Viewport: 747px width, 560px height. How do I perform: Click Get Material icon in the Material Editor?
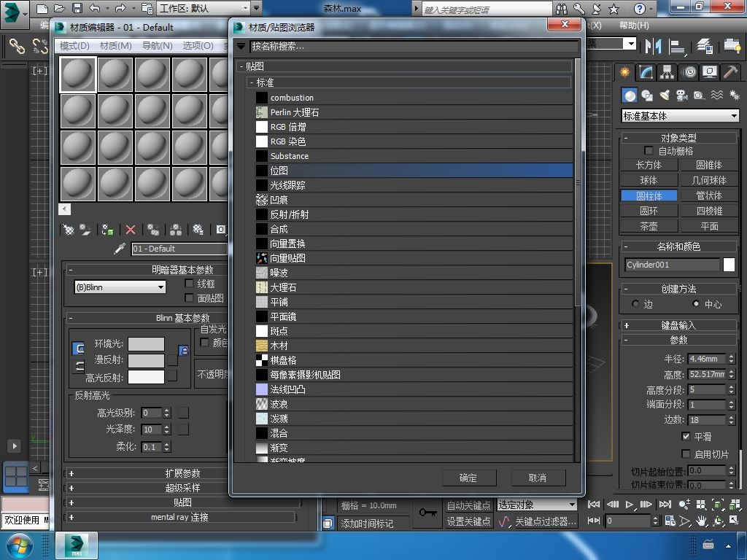[69, 230]
